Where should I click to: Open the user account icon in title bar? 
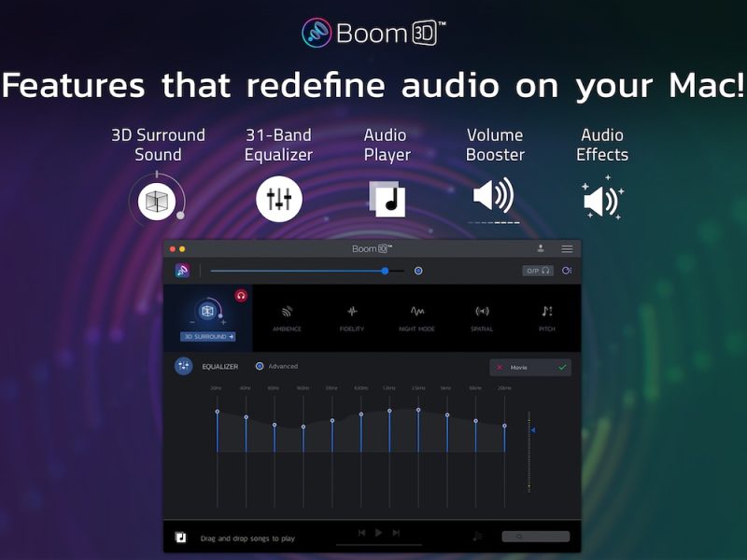pos(541,248)
